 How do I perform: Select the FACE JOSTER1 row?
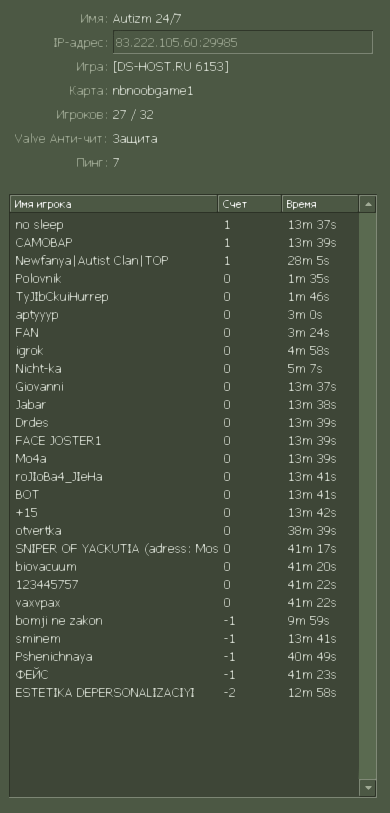pyautogui.click(x=185, y=441)
